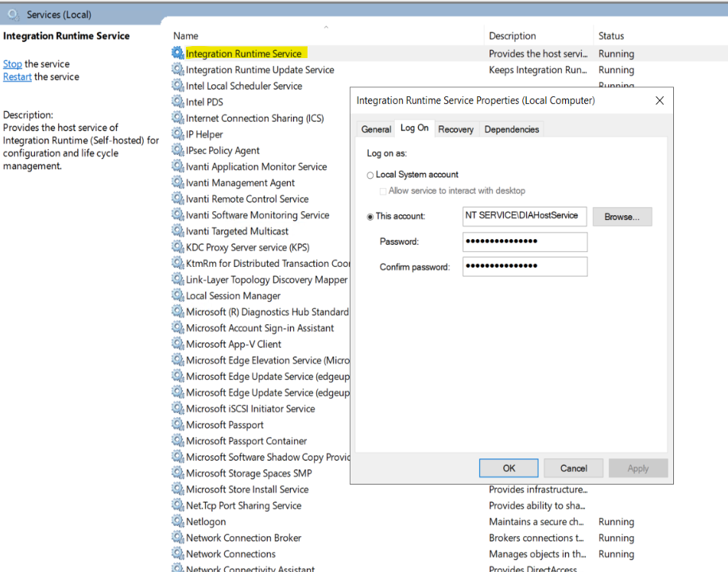Switch to the General tab
Screen dimensions: 728x572
point(376,129)
